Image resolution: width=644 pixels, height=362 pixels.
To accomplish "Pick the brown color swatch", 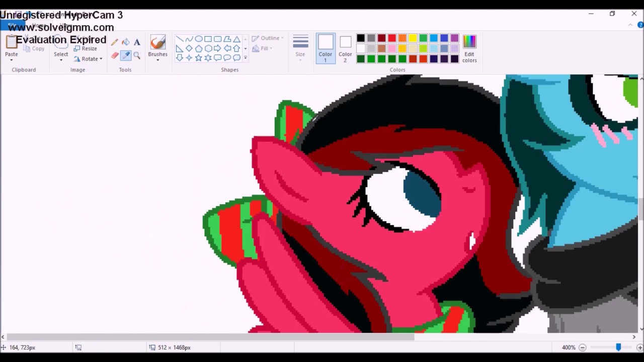I will [x=381, y=49].
